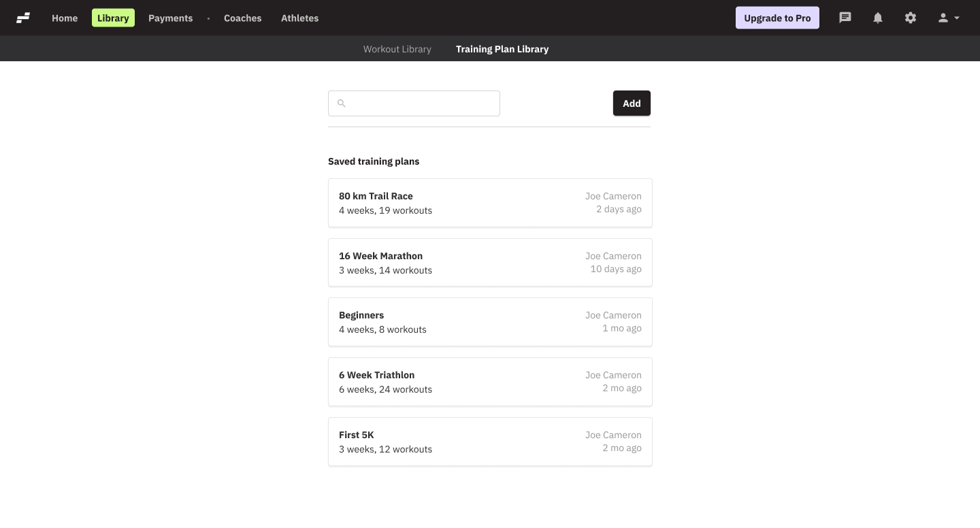The width and height of the screenshot is (980, 528).
Task: Select the Library nav item
Action: (113, 18)
